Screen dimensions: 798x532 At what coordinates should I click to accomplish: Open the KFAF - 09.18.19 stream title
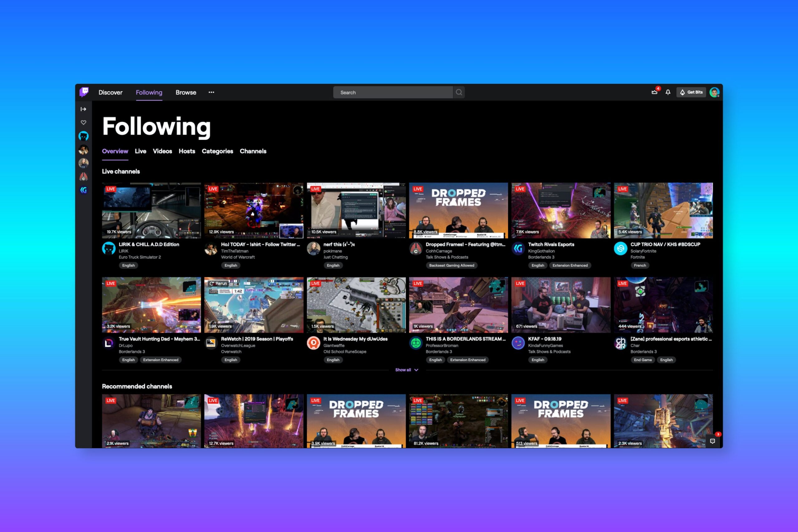[x=545, y=339]
